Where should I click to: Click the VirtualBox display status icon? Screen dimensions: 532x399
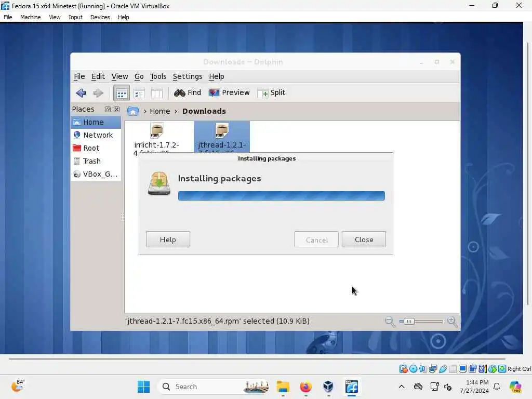[x=462, y=369]
